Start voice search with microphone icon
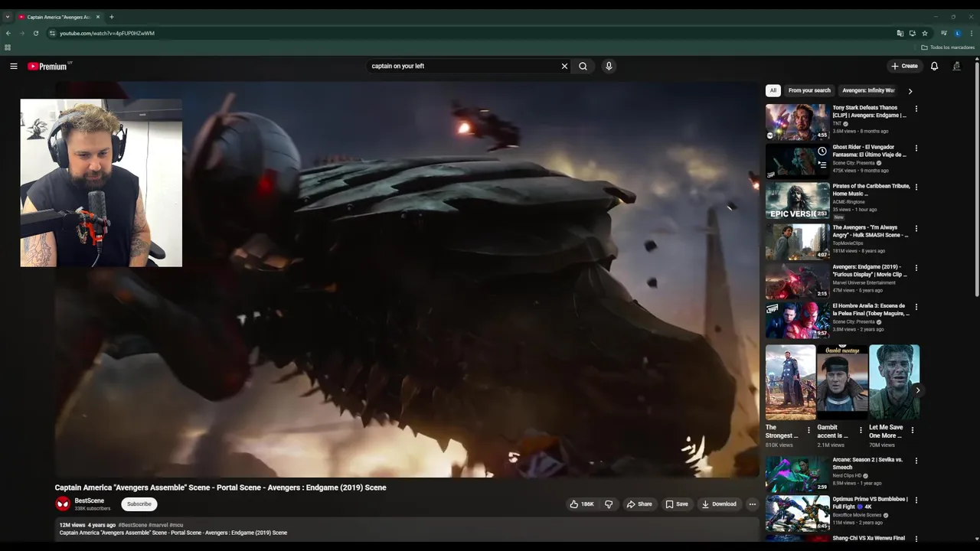Viewport: 980px width, 551px height. pyautogui.click(x=609, y=66)
